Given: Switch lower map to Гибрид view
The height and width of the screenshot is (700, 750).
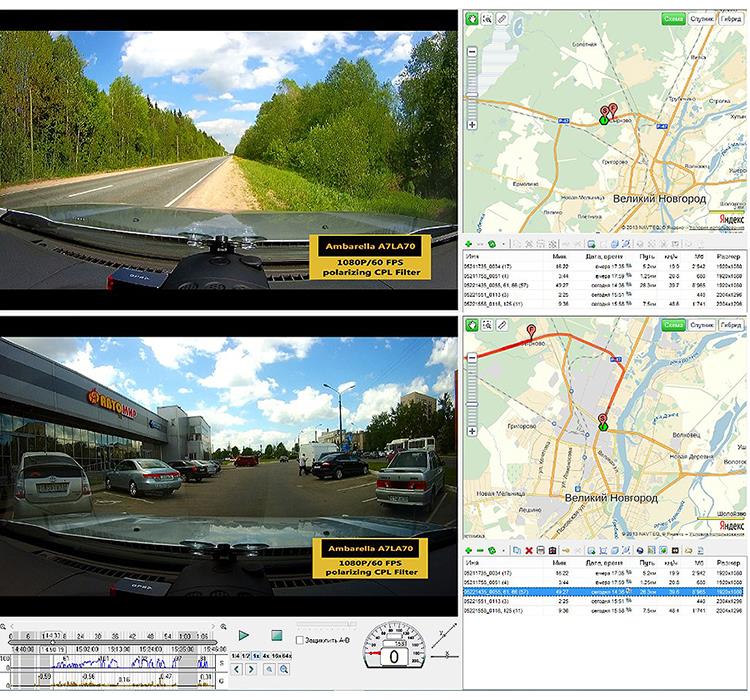Looking at the screenshot, I should coord(731,325).
